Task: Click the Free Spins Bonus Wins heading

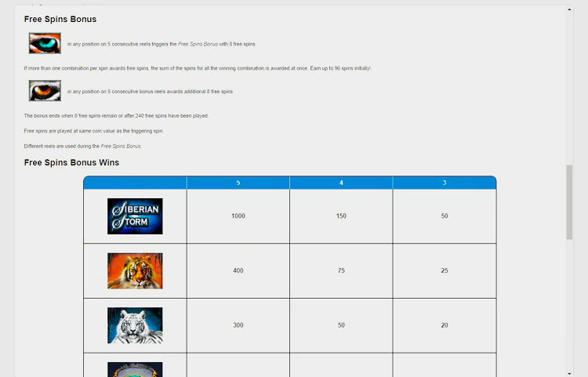Action: pyautogui.click(x=71, y=162)
